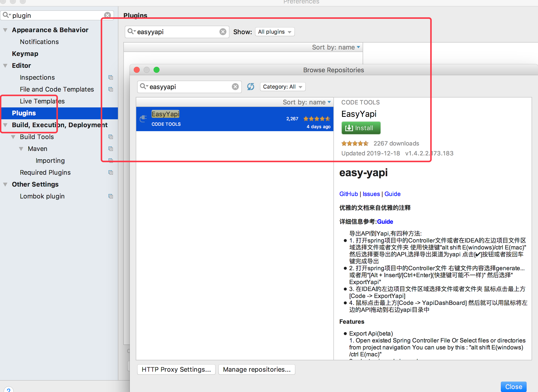Click the 'Updated 2019-12-18' text

point(371,153)
